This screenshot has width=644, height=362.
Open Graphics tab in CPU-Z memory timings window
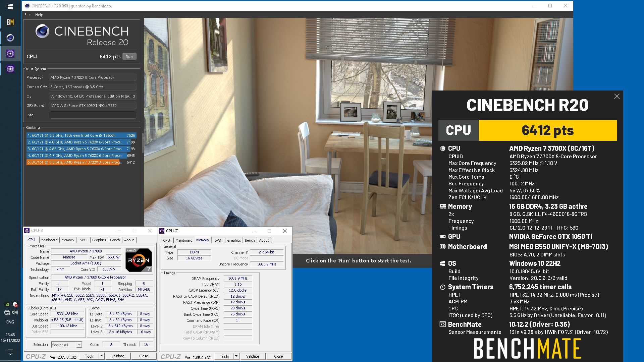pos(234,240)
